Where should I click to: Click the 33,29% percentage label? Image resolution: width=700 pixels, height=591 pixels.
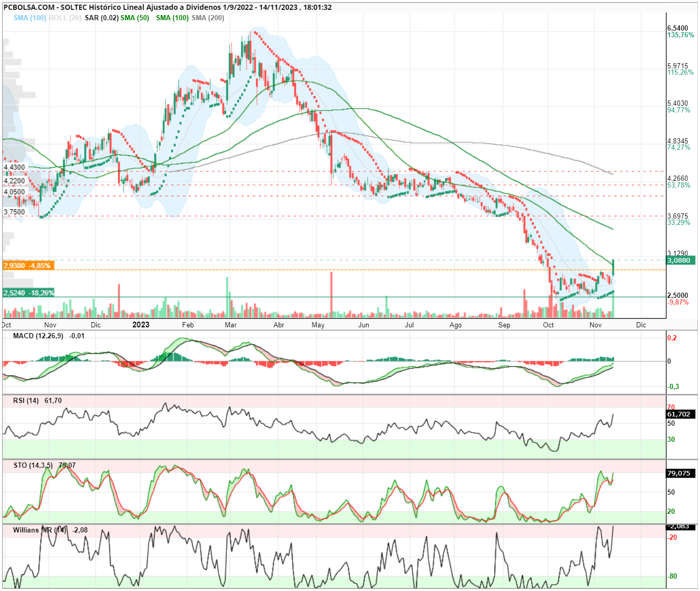(x=679, y=222)
